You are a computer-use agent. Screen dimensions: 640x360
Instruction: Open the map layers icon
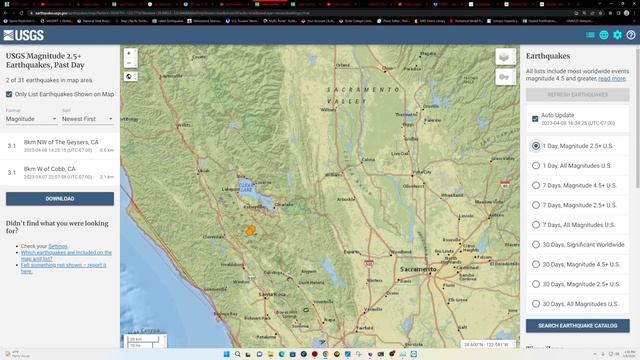(x=505, y=57)
